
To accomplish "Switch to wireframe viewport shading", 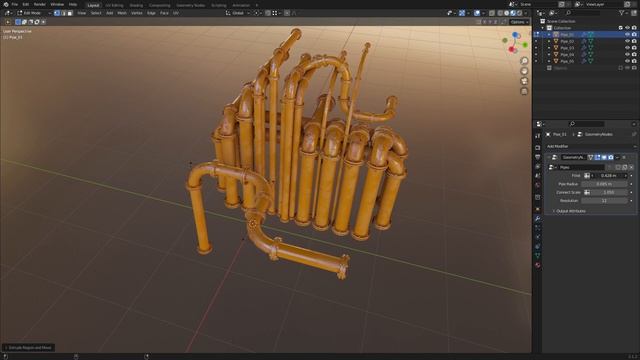I will click(500, 13).
